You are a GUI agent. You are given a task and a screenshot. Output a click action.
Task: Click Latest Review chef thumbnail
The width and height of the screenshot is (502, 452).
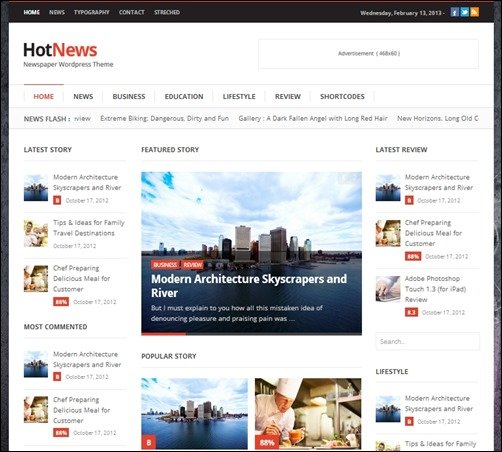388,233
